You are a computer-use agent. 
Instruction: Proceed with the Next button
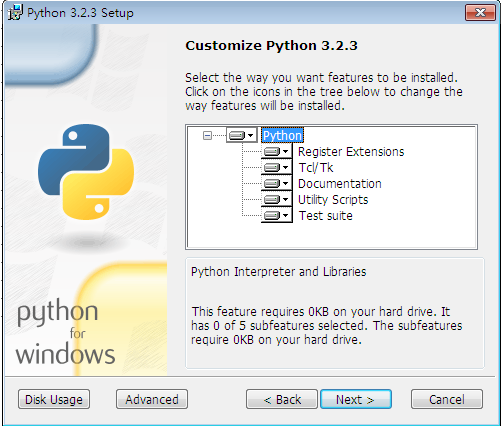(x=356, y=399)
